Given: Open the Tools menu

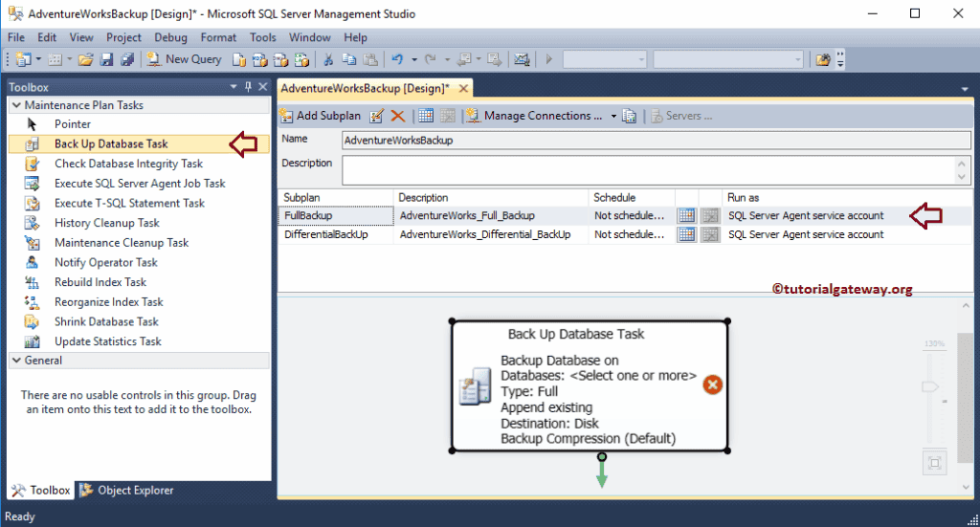Looking at the screenshot, I should pyautogui.click(x=262, y=37).
